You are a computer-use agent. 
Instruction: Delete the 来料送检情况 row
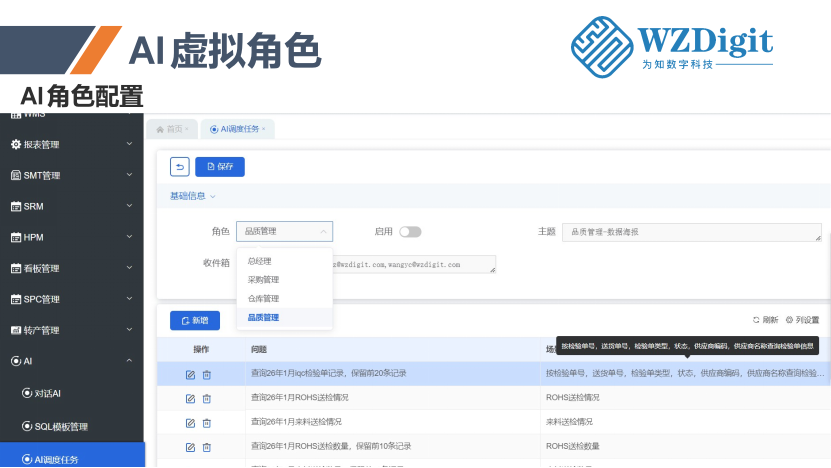pyautogui.click(x=207, y=423)
